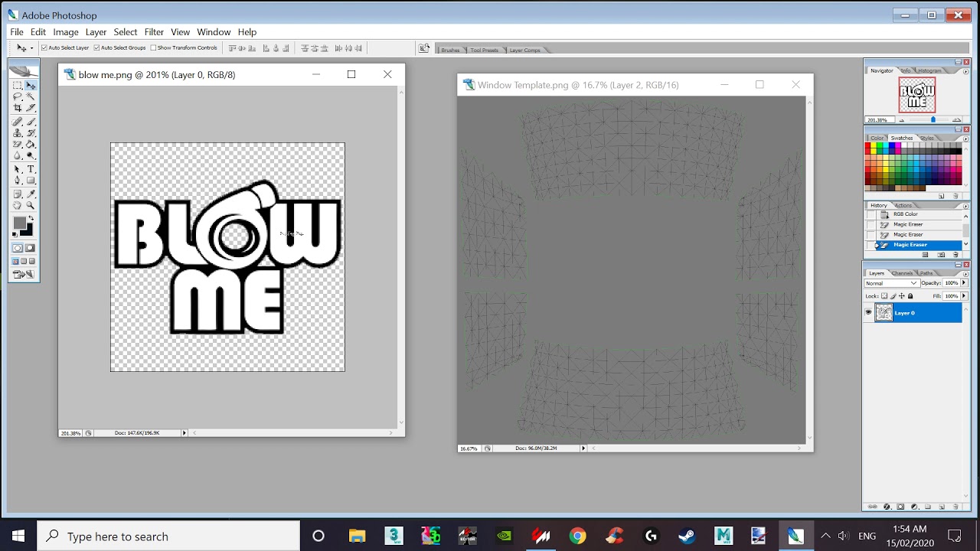Image resolution: width=980 pixels, height=551 pixels.
Task: Click the Steam taskbar icon
Action: [x=686, y=536]
